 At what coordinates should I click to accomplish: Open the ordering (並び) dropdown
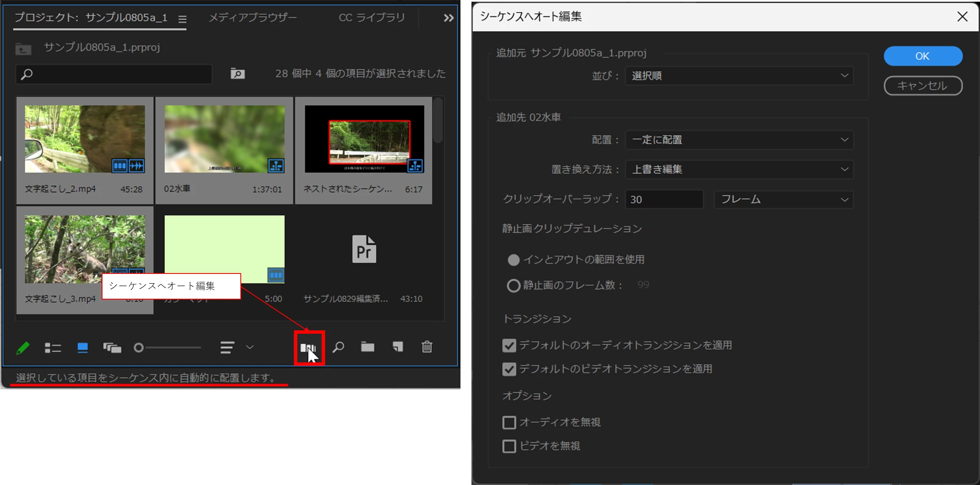tap(739, 76)
